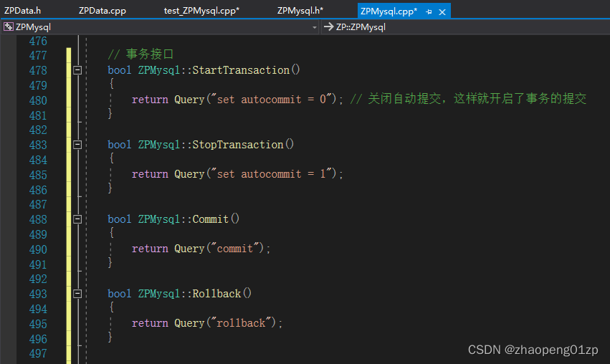
Task: Open the test_ZPMysql.cpp* tab
Action: tap(201, 11)
